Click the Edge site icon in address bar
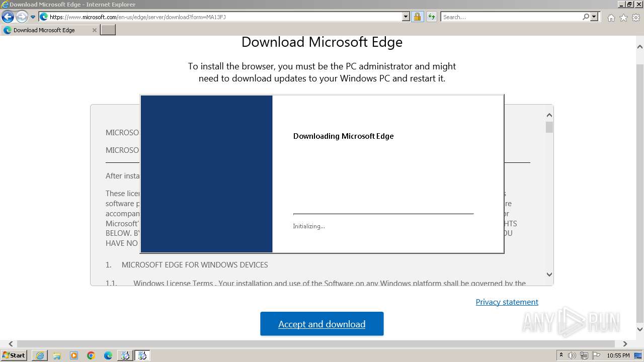 pos(44,17)
